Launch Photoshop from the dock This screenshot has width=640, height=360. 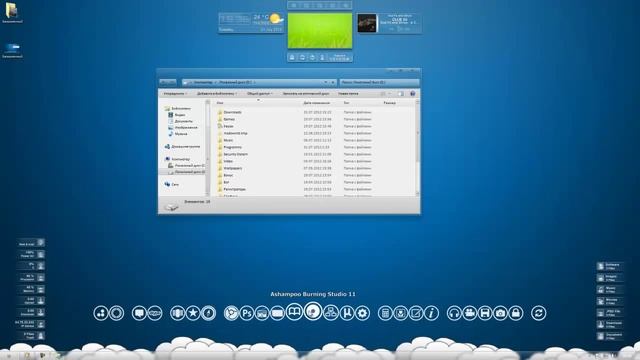[247, 313]
